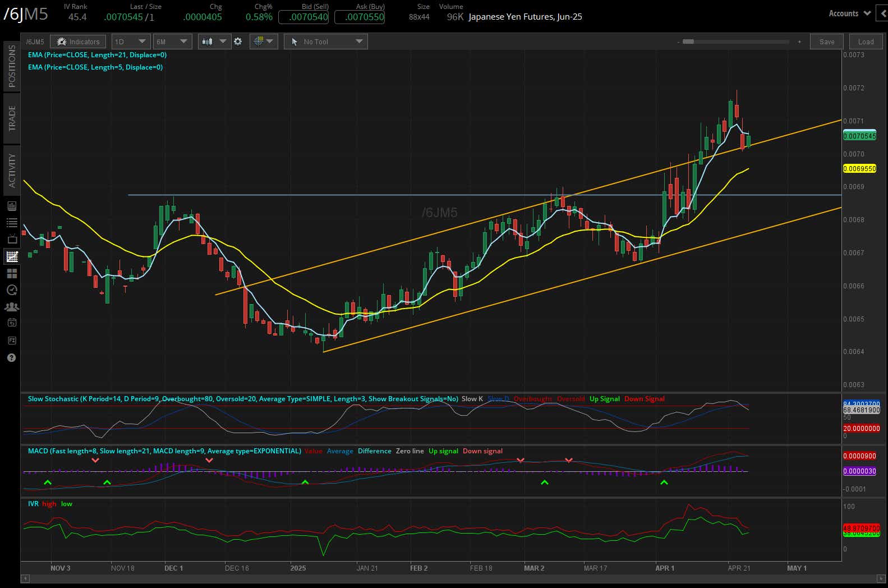
Task: Open the FX sidebar icon
Action: [x=12, y=340]
